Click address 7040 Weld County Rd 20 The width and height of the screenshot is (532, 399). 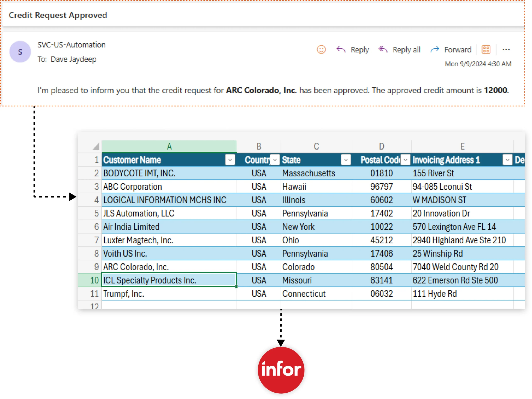click(x=463, y=267)
